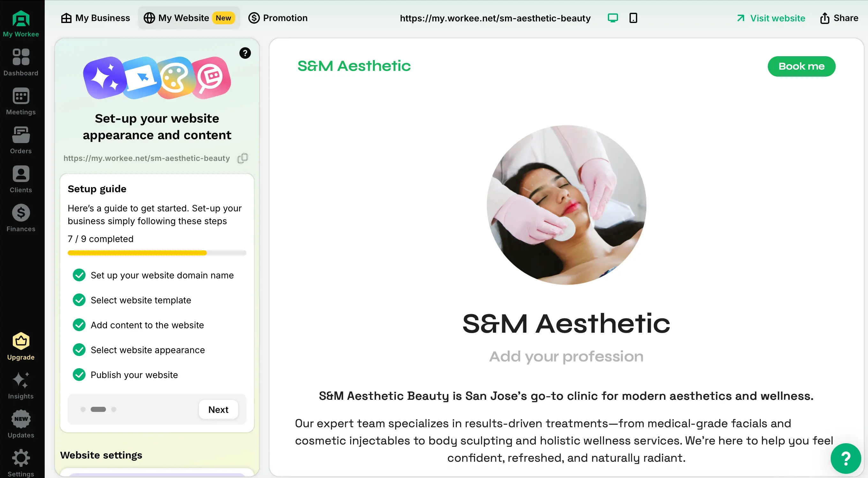
Task: Click the 'Set up your website domain name' checkmark
Action: 79,275
